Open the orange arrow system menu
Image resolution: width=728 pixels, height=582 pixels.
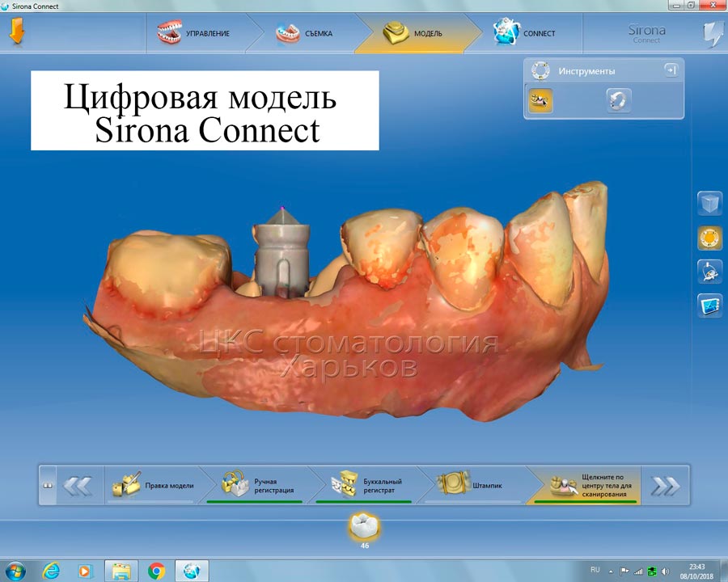tap(17, 32)
